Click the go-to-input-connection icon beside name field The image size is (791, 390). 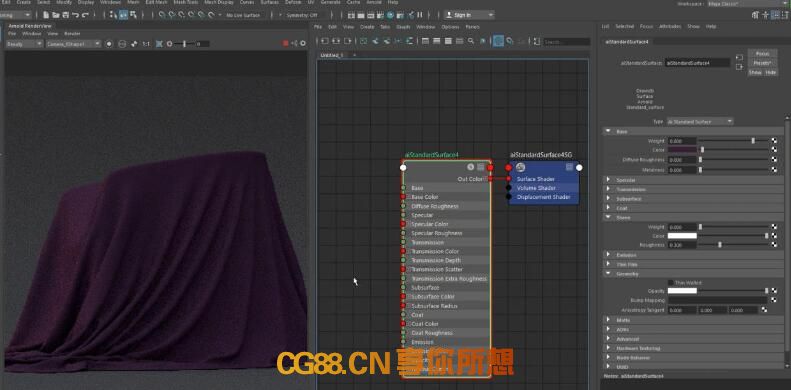[739, 58]
